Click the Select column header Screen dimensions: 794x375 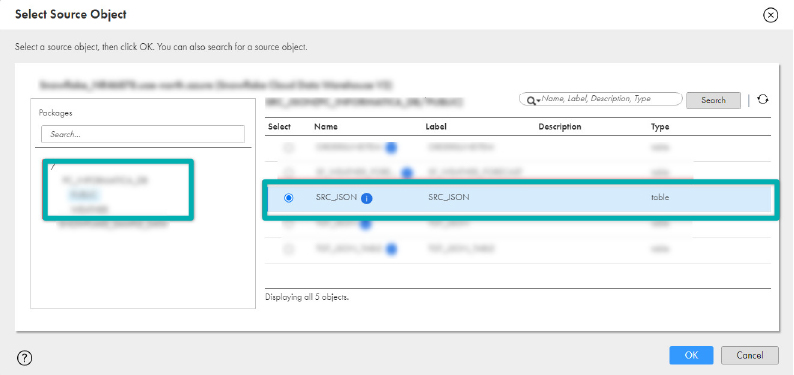click(279, 127)
